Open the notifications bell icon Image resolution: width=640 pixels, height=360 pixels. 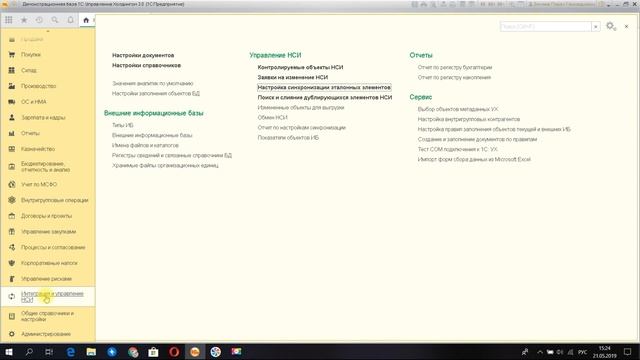click(70, 20)
